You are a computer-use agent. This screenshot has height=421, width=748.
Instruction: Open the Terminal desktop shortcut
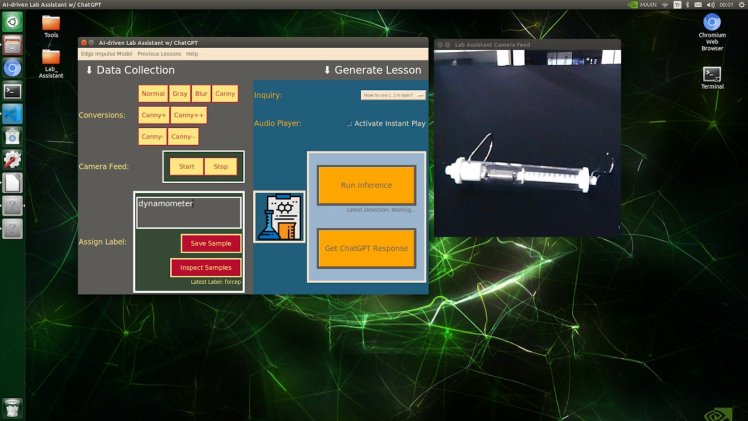(712, 78)
